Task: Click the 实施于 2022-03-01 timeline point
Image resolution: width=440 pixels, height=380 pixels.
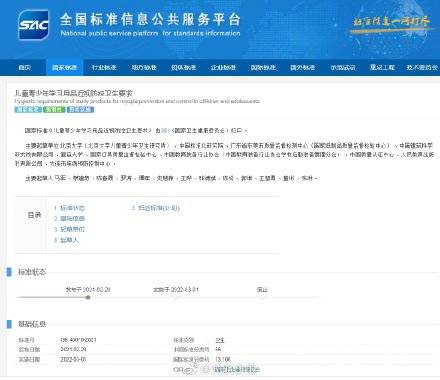Action: [x=176, y=290]
